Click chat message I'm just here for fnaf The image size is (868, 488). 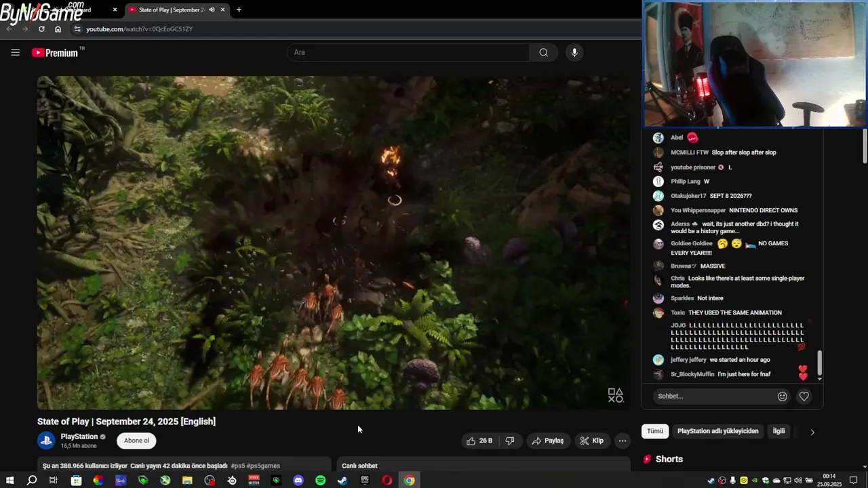click(744, 374)
